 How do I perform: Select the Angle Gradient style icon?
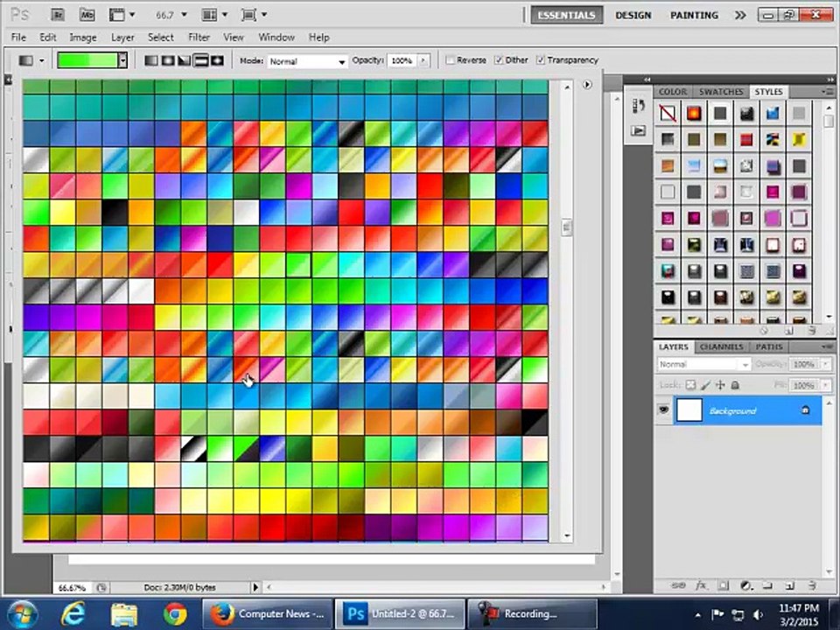click(185, 60)
